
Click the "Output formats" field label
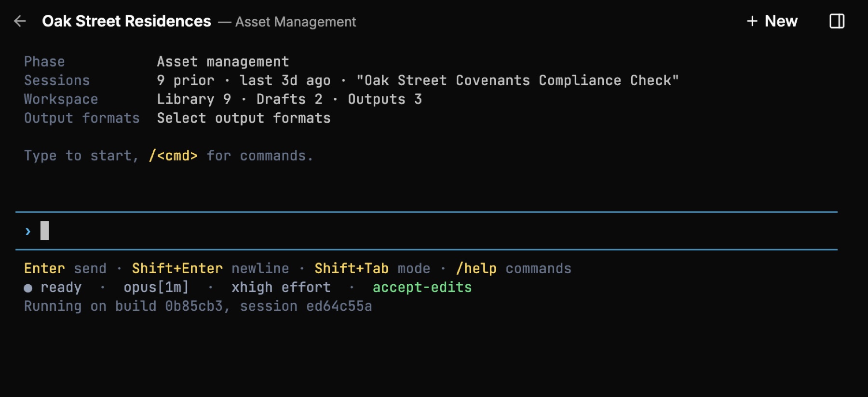point(82,118)
